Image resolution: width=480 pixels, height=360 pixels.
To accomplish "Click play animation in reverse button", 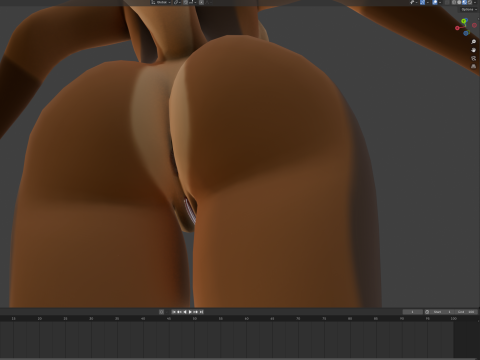I will [185, 312].
